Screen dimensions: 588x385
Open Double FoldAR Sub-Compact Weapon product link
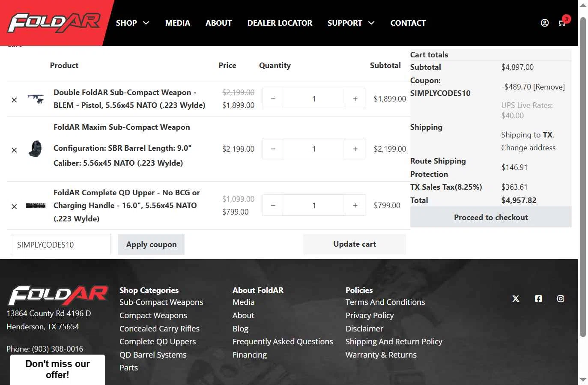(129, 98)
